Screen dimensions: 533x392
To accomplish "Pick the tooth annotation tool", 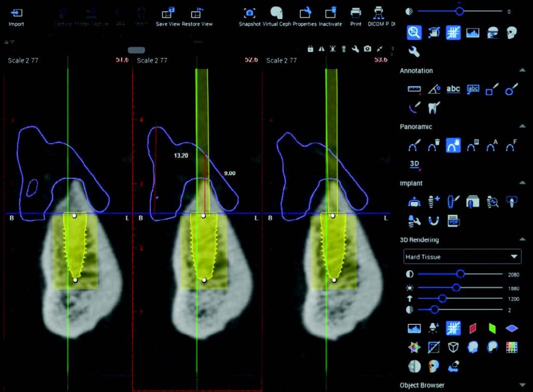I will [433, 108].
